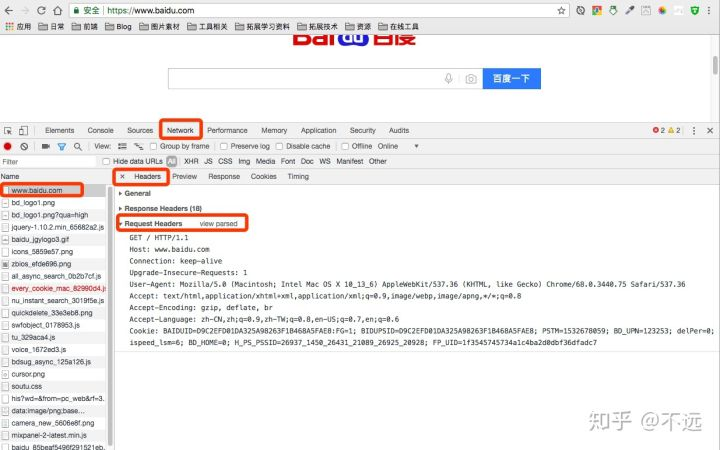Click the browser address bar
This screenshot has width=720, height=450.
click(317, 10)
